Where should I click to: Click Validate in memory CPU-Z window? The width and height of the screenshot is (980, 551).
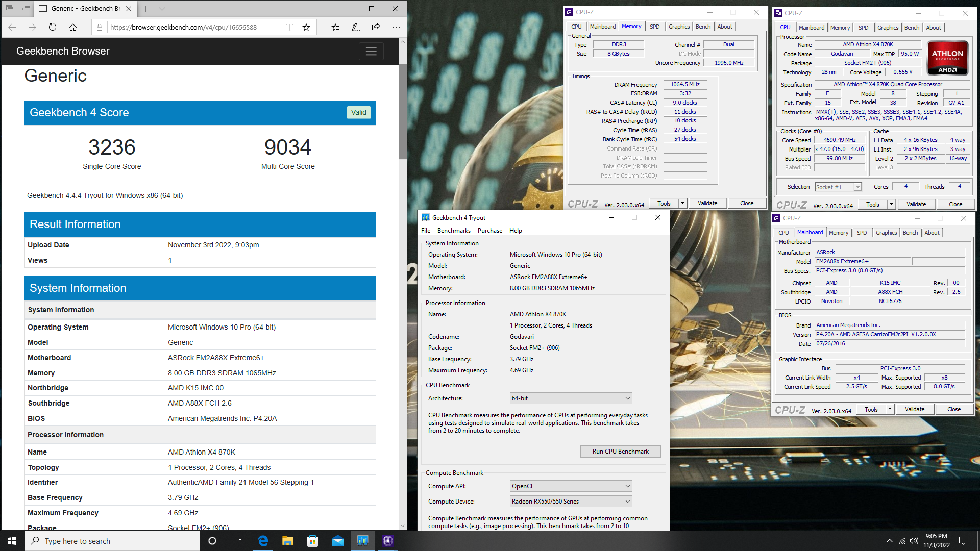tap(707, 203)
